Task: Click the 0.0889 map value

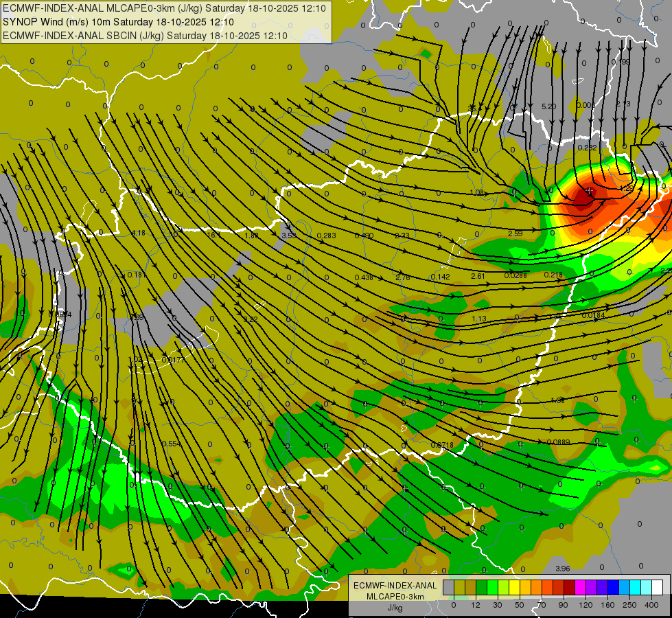Action: (x=559, y=442)
